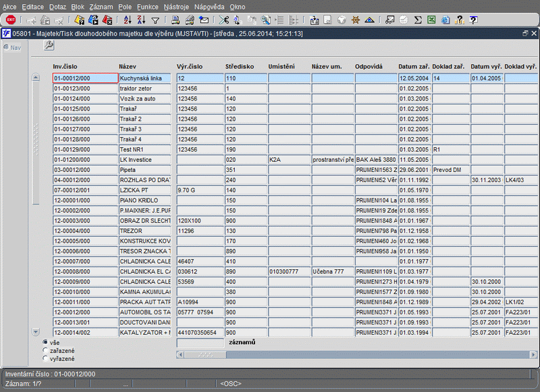Click the 'PIANO KRIDLO' cell
540x392 pixels.
point(145,200)
